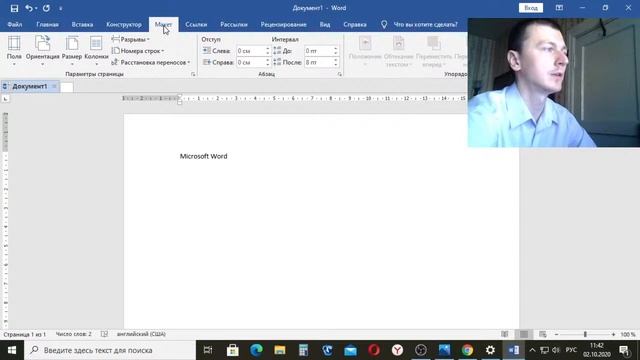This screenshot has width=640, height=360.
Task: Switch to Web Layout view
Action: coord(542,334)
